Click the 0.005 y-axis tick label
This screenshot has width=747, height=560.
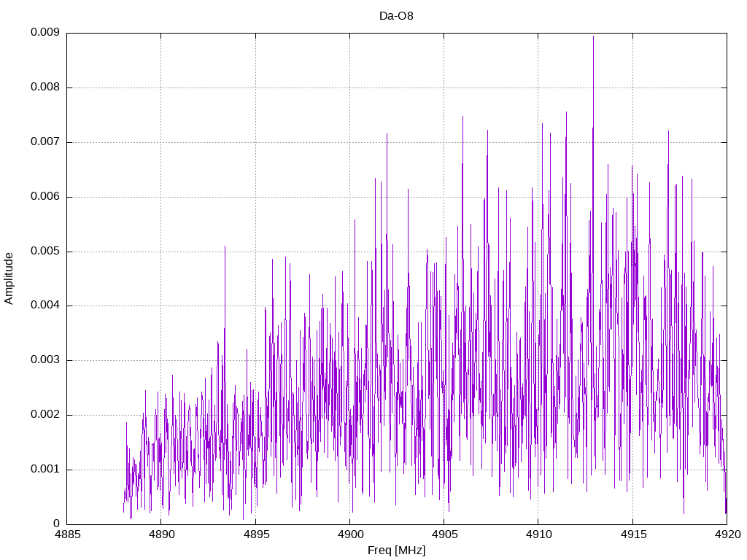tap(44, 251)
